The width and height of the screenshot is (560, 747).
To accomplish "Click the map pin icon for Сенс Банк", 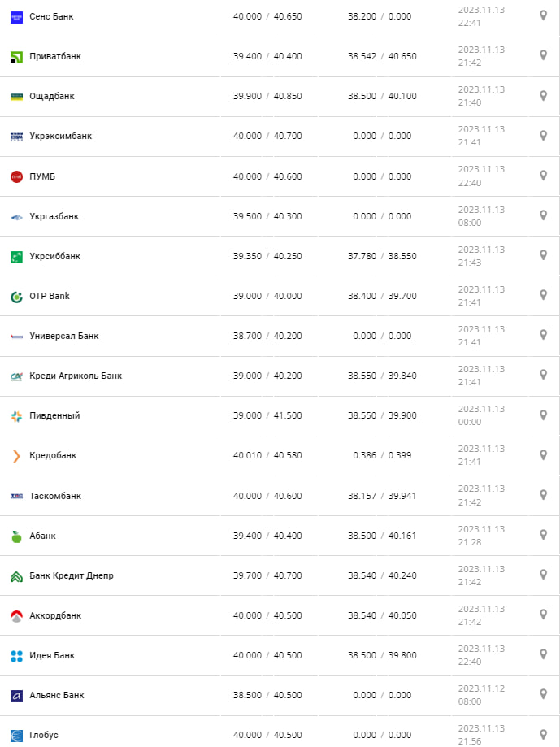I will [544, 15].
